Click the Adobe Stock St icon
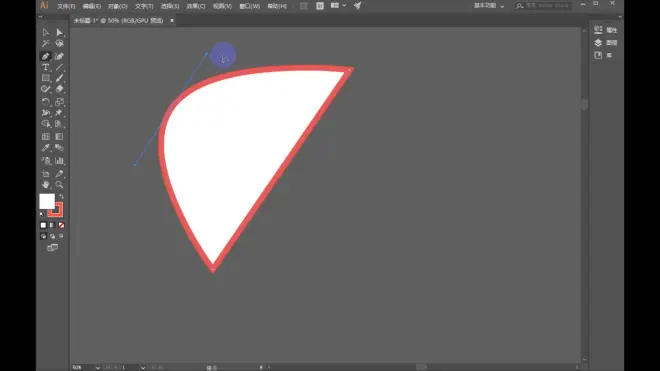660x371 pixels. 320,6
